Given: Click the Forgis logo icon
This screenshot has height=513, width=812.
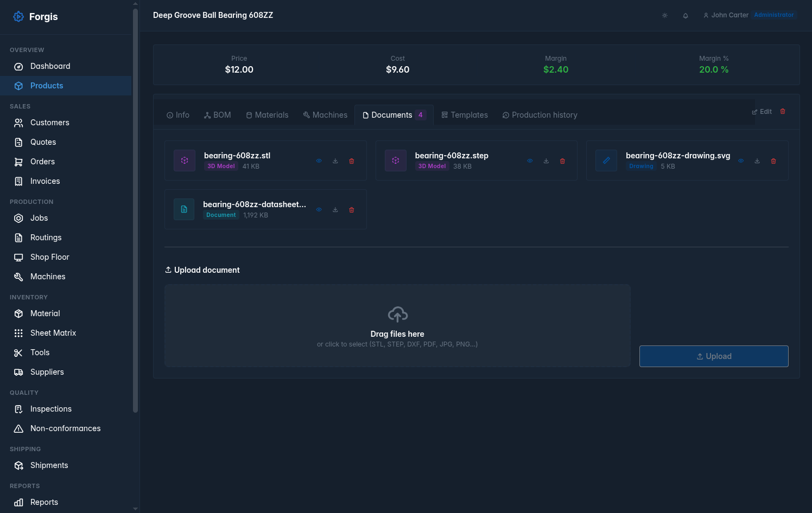Looking at the screenshot, I should 18,17.
